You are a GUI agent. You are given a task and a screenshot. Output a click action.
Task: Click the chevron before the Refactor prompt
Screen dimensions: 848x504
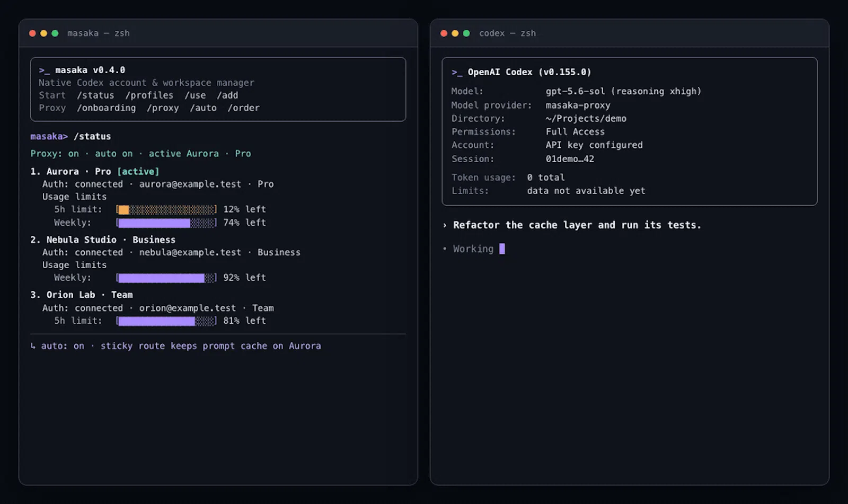[x=445, y=225]
